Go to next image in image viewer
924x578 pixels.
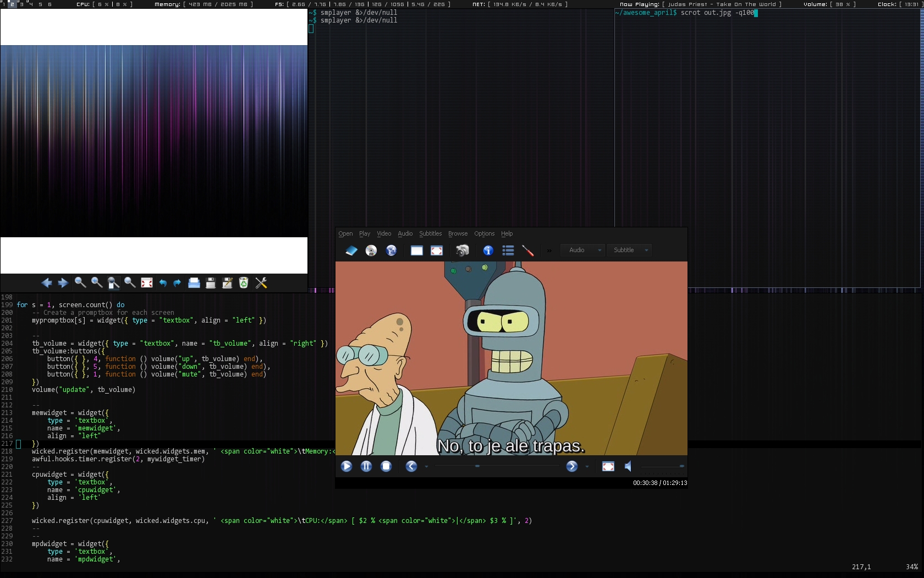[63, 283]
